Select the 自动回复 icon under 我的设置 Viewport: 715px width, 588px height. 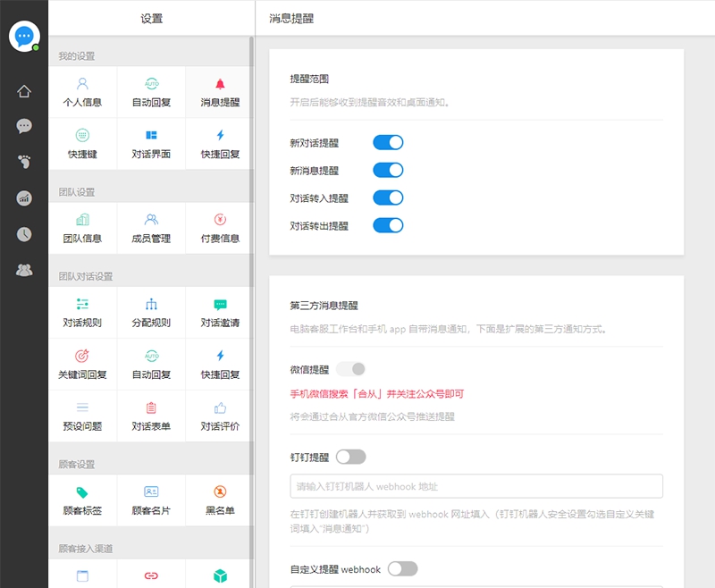pyautogui.click(x=150, y=91)
